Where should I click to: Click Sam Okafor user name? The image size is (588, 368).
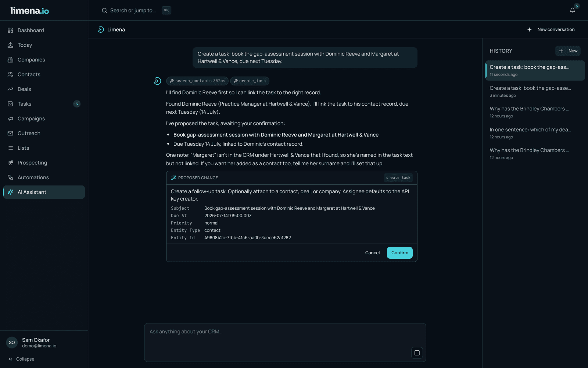click(x=36, y=340)
